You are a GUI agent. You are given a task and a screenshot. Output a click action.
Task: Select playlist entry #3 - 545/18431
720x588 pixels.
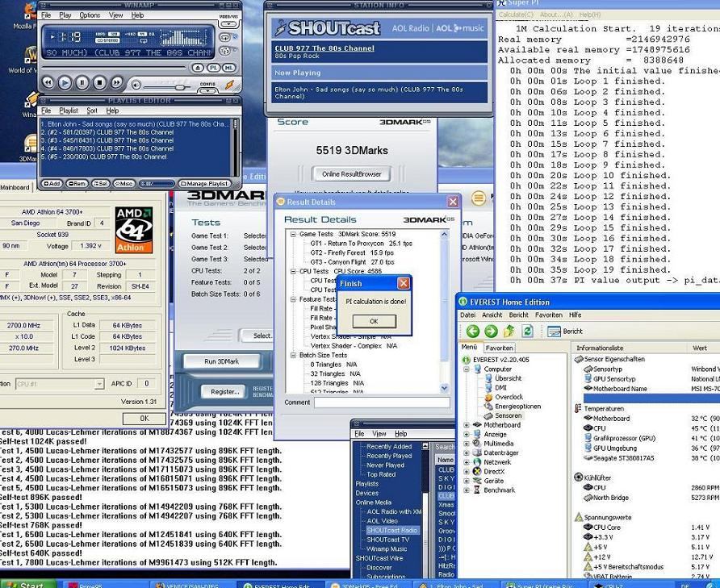coord(107,140)
